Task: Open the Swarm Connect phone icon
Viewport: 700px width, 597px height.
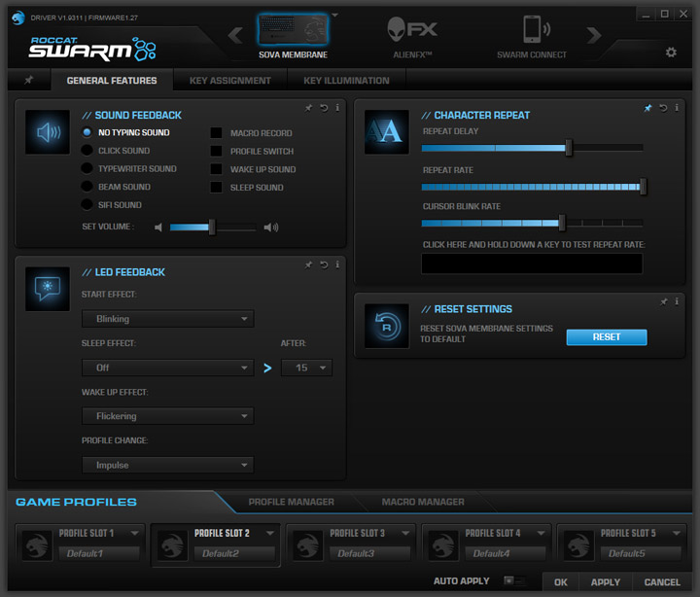Action: point(536,29)
